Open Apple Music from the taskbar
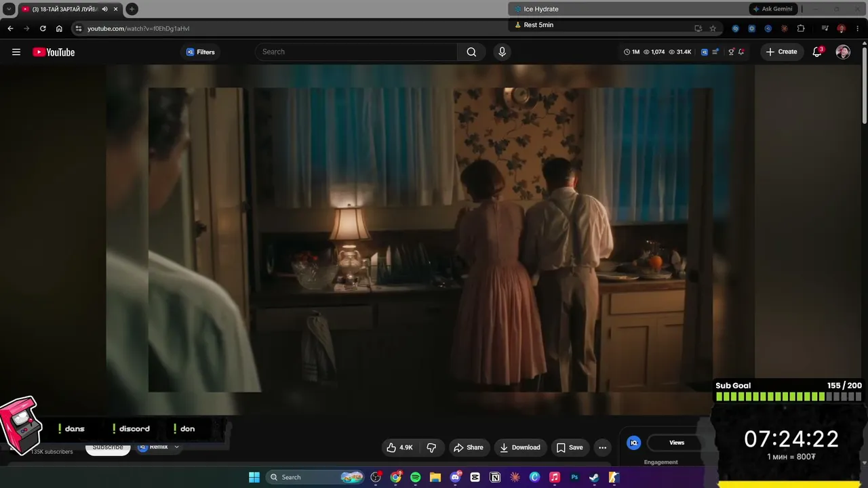This screenshot has height=488, width=868. [x=555, y=477]
